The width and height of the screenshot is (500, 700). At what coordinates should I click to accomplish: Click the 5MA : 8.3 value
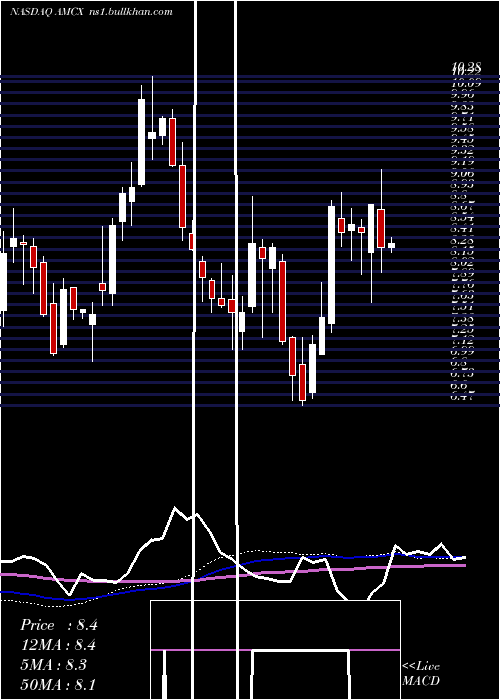[x=54, y=665]
